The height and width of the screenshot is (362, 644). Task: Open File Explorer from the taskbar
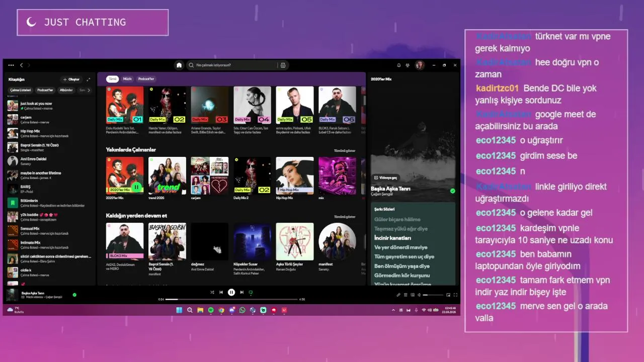(200, 310)
